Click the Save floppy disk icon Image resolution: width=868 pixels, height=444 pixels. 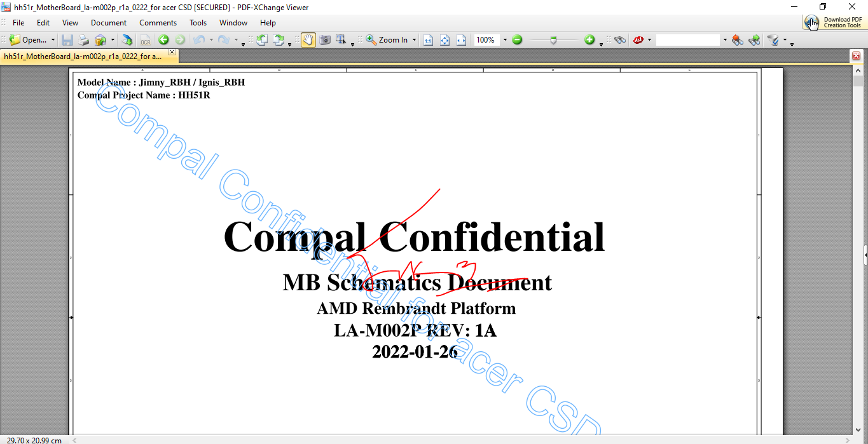point(67,40)
